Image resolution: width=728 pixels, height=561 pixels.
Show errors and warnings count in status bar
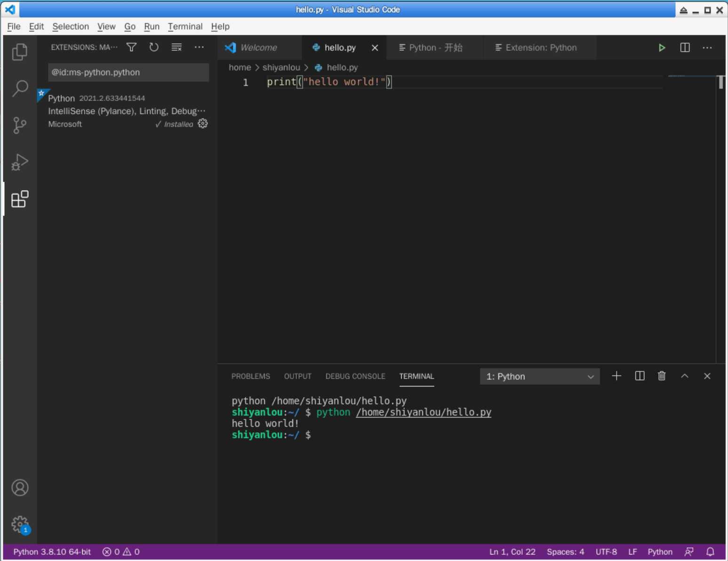[x=121, y=552]
